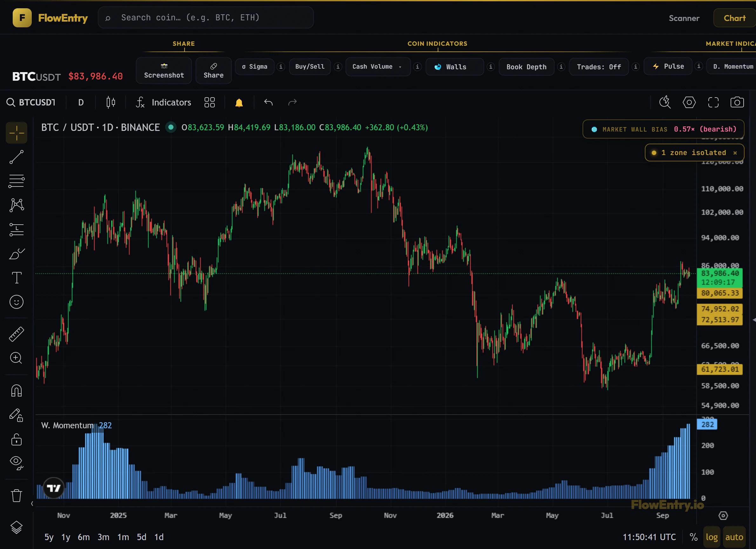Image resolution: width=756 pixels, height=549 pixels.
Task: Enable the Sigma indicator button
Action: [x=255, y=67]
